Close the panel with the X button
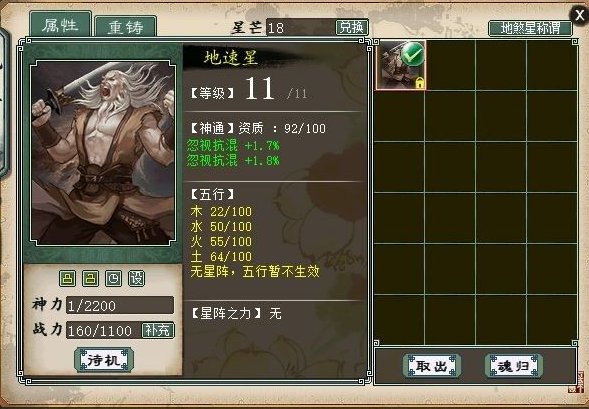The width and height of the screenshot is (589, 409). 579,15
